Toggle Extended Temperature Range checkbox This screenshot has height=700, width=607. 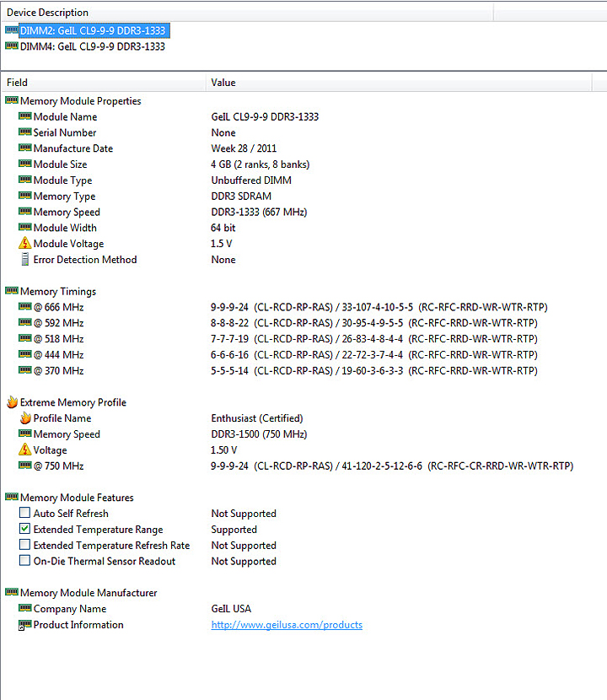pyautogui.click(x=25, y=529)
